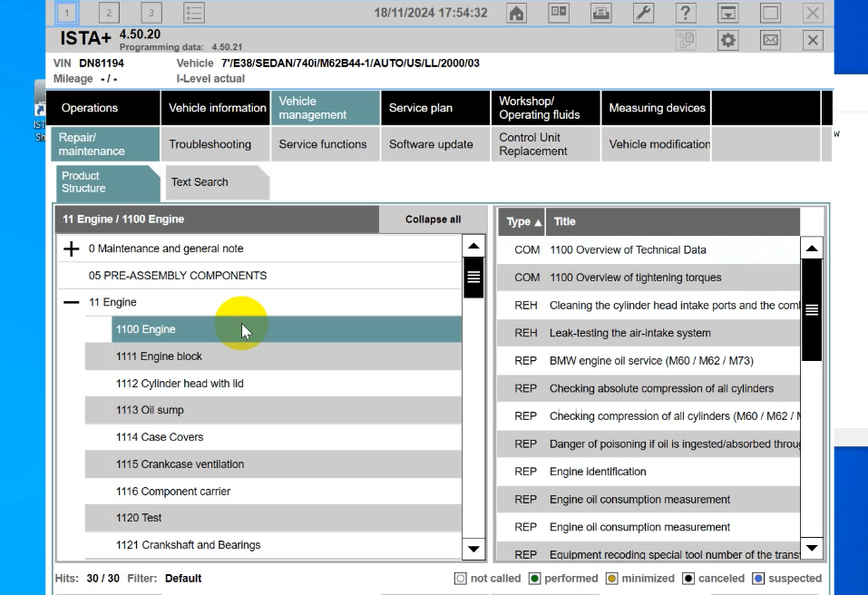Select '05 PRE-ASSEMBLY COMPONENTS' tree row
The height and width of the screenshot is (595, 868).
(259, 276)
